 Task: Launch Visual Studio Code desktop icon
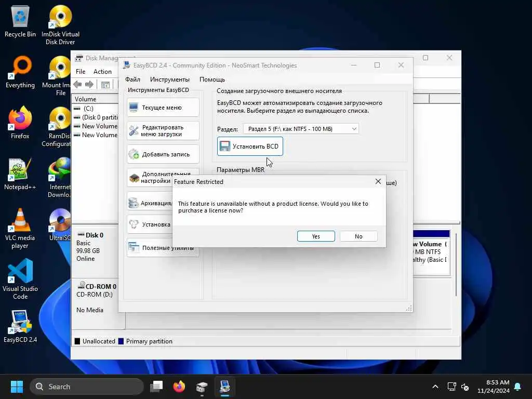tap(20, 279)
